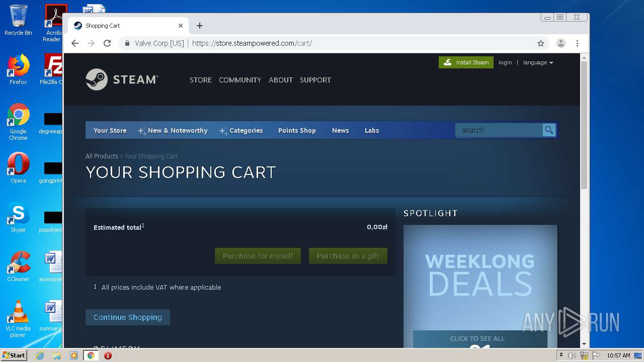This screenshot has width=644, height=362.
Task: Close the Shopping Cart tab
Action: 181,26
